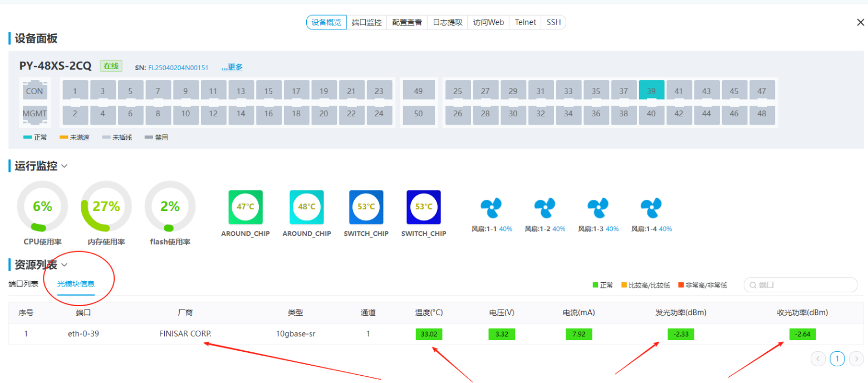Click the 发光功率(dBm) column header

pos(681,313)
